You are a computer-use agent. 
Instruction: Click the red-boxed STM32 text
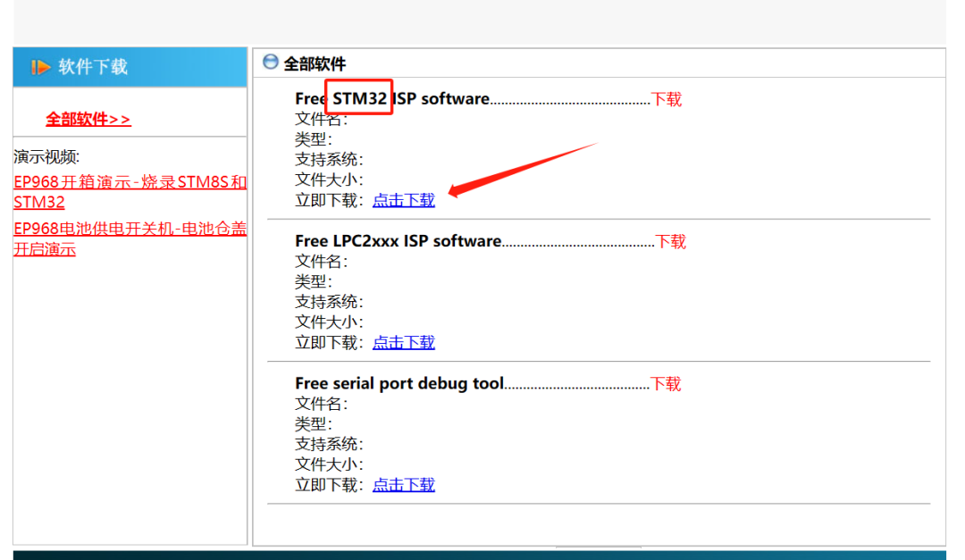pyautogui.click(x=359, y=98)
